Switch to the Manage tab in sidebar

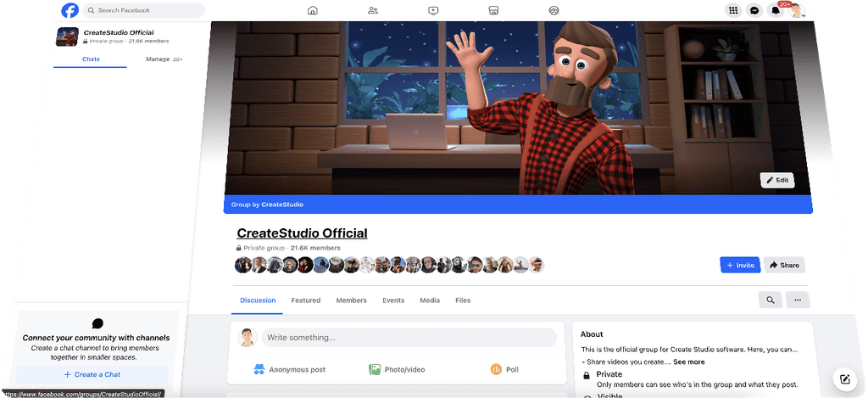tap(158, 59)
